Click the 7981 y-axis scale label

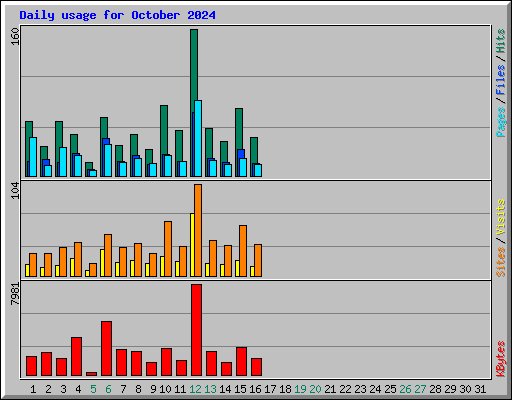coord(15,294)
